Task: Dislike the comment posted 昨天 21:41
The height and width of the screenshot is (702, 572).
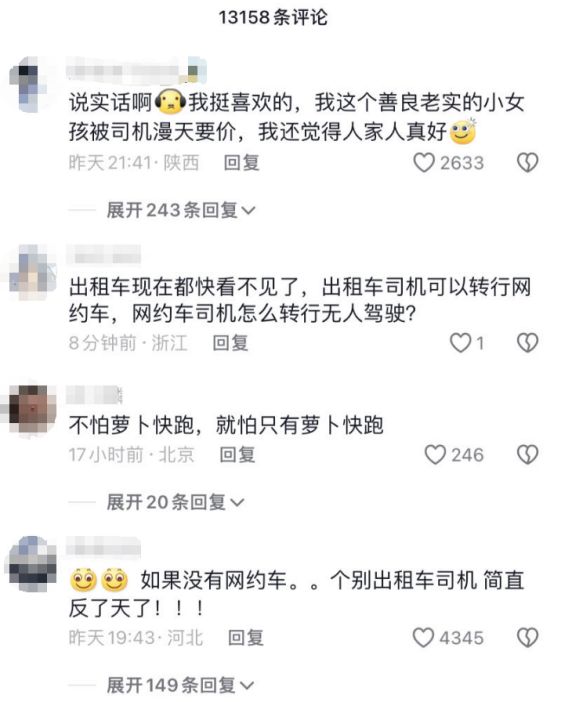Action: (528, 163)
